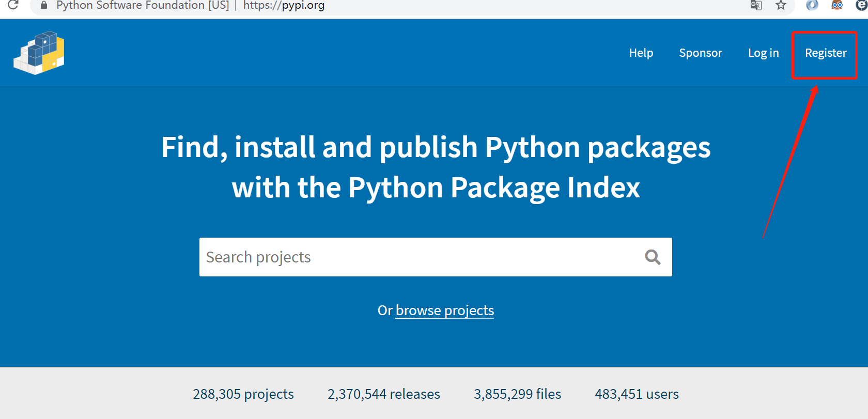Click the PyPI cubes logo

[39, 53]
